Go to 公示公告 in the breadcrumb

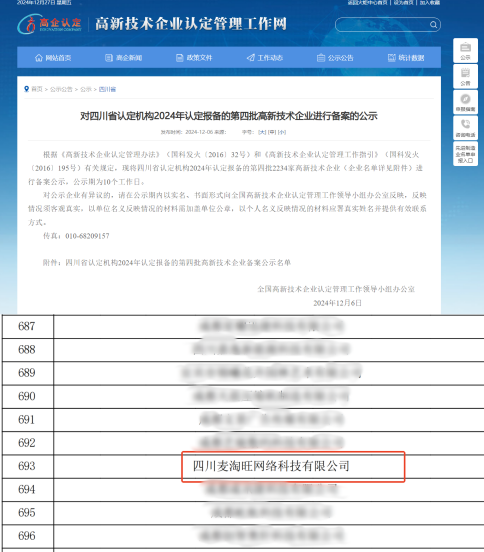click(x=61, y=89)
